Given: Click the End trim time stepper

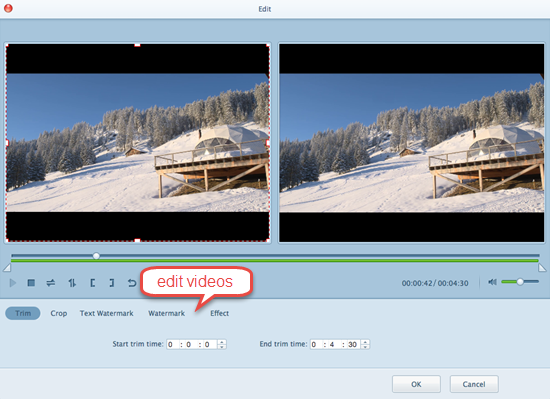Looking at the screenshot, I should (365, 344).
